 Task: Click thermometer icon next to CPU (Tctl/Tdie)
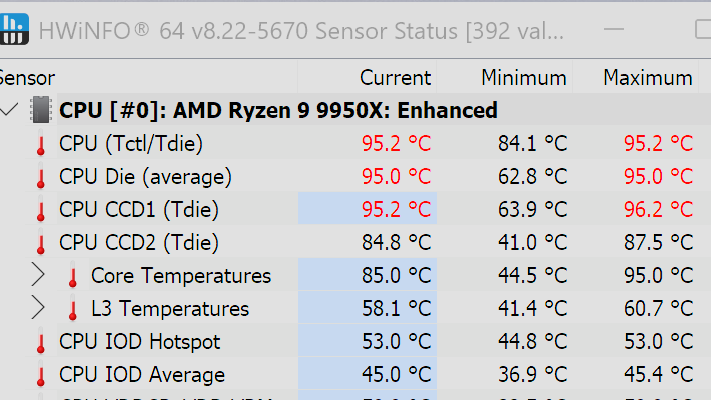point(41,144)
